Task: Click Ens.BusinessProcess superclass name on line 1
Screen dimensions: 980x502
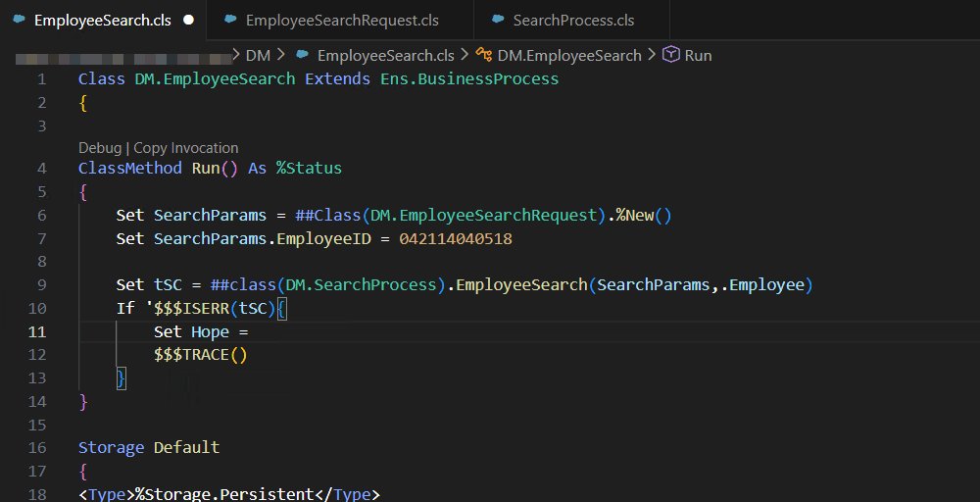Action: click(469, 79)
